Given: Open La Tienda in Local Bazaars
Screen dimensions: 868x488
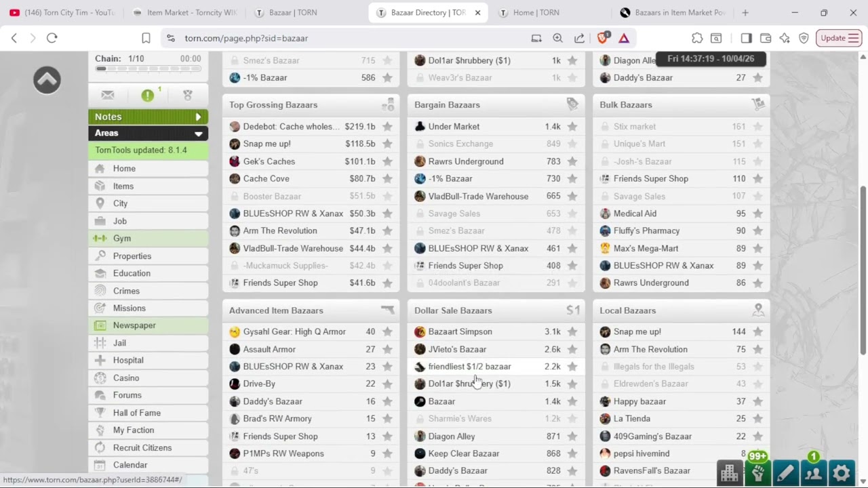Looking at the screenshot, I should 631,419.
